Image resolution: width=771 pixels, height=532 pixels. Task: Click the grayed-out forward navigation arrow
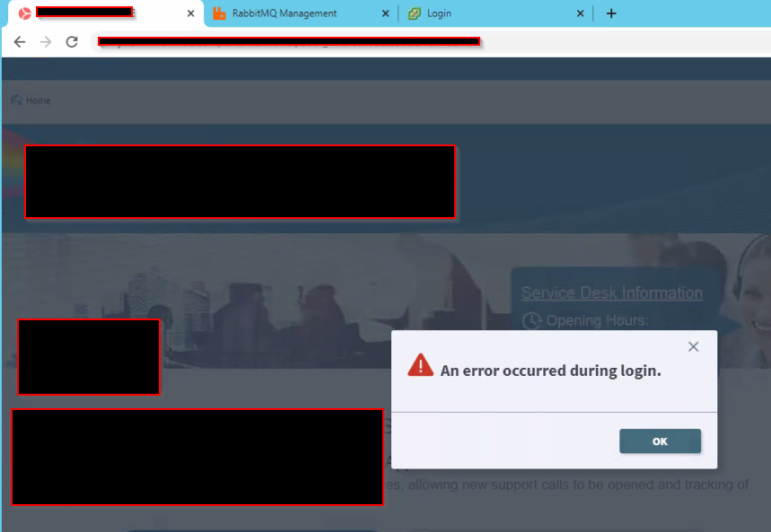(46, 41)
